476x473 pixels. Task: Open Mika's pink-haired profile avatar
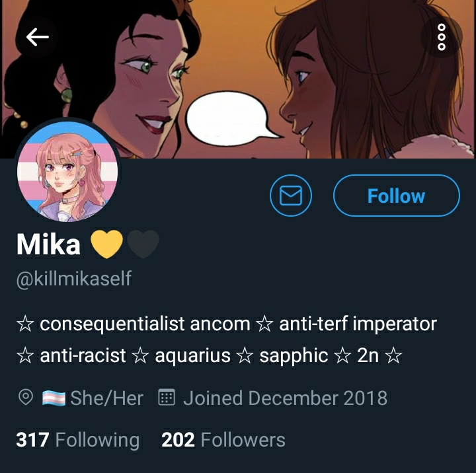click(67, 171)
